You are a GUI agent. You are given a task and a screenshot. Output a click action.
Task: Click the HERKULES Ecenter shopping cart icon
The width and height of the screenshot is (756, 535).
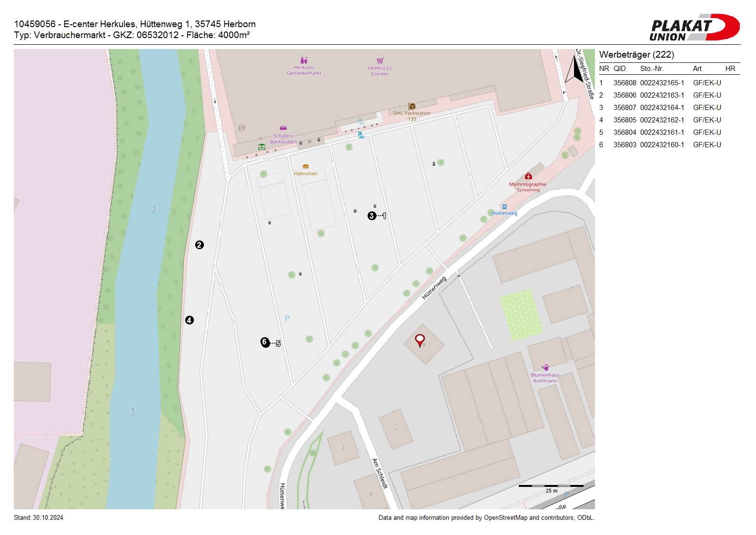point(380,61)
